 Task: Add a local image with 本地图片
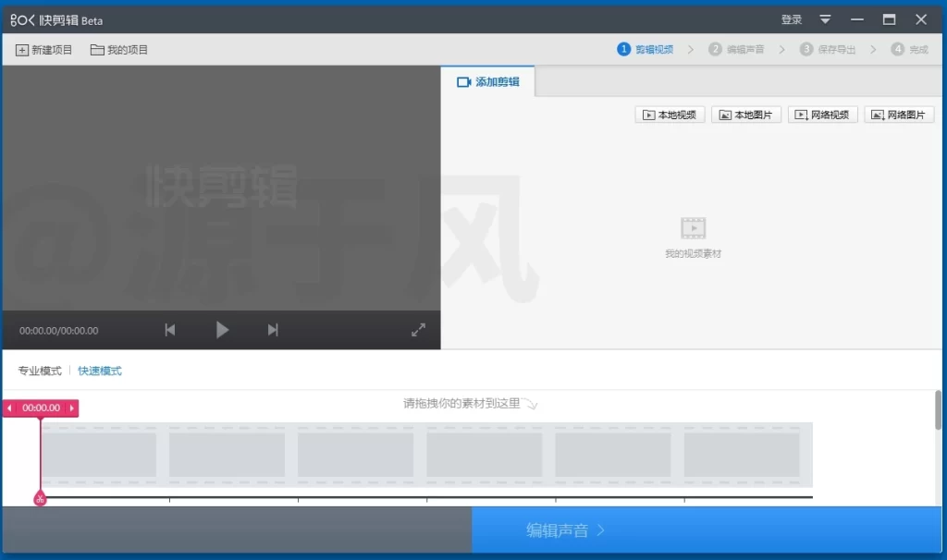click(746, 115)
